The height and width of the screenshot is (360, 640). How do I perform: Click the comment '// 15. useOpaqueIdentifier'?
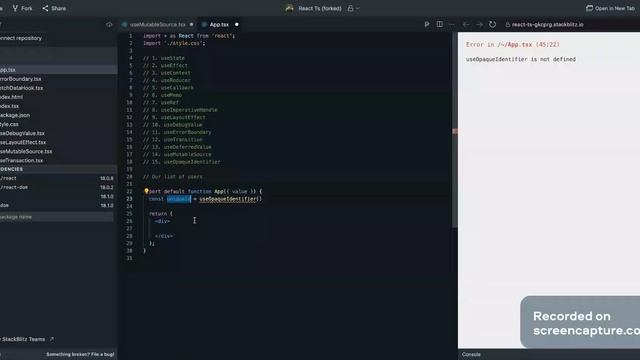pos(182,162)
